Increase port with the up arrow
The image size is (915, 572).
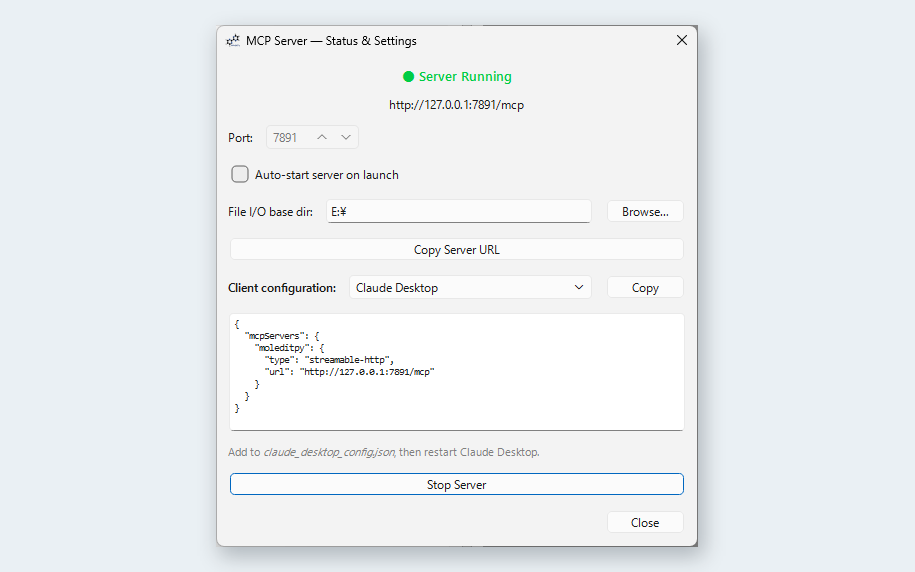(x=322, y=137)
